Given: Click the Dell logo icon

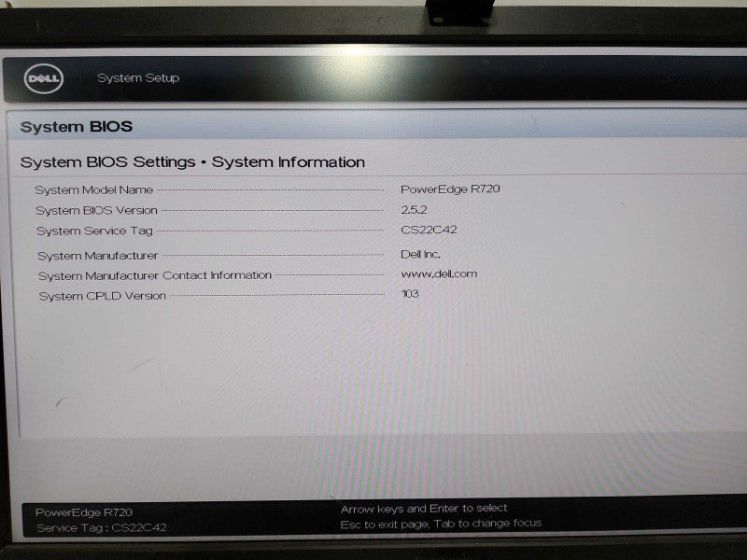Looking at the screenshot, I should point(44,78).
